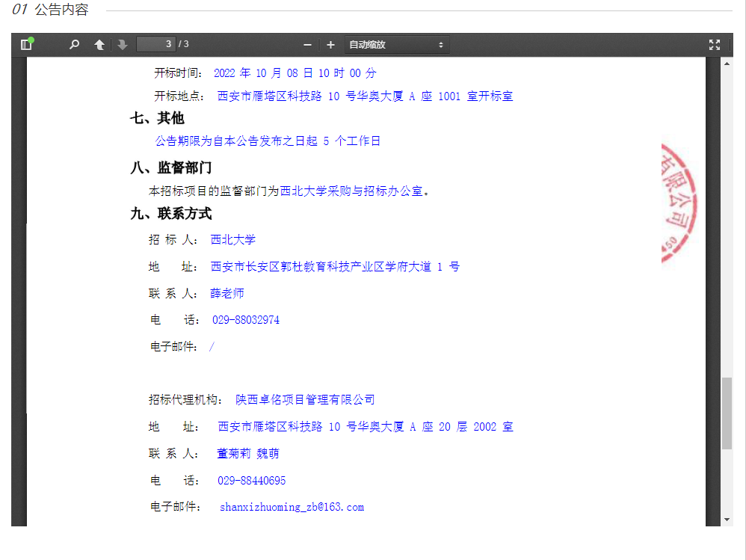Image resolution: width=746 pixels, height=560 pixels.
Task: Click the 九、联系方式 section heading
Action: click(x=171, y=214)
